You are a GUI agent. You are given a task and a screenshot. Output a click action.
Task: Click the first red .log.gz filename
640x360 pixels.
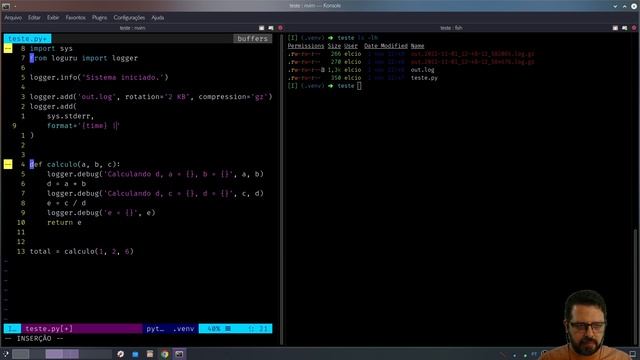coord(472,53)
